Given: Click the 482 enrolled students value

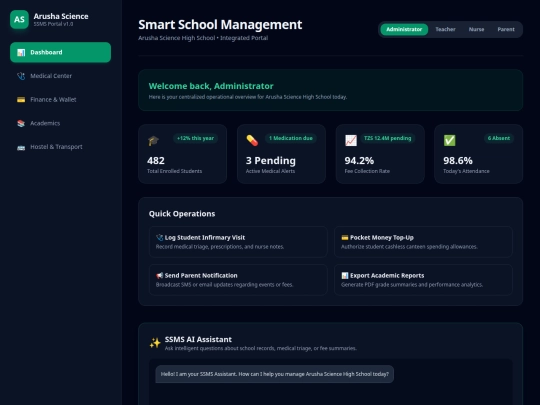Looking at the screenshot, I should (156, 161).
